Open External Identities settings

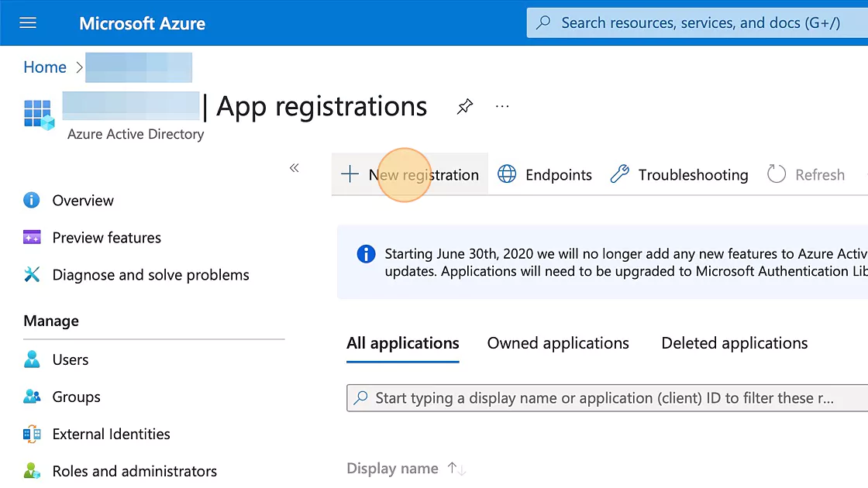(111, 434)
